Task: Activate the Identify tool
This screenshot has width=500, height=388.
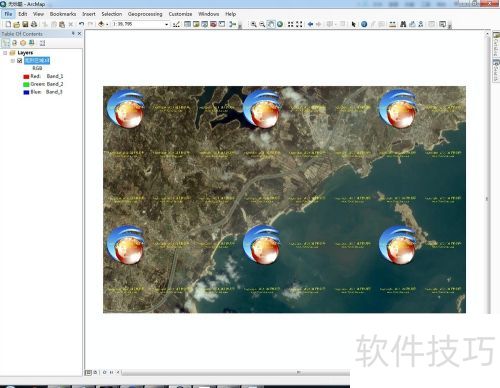Action: pyautogui.click(x=364, y=24)
